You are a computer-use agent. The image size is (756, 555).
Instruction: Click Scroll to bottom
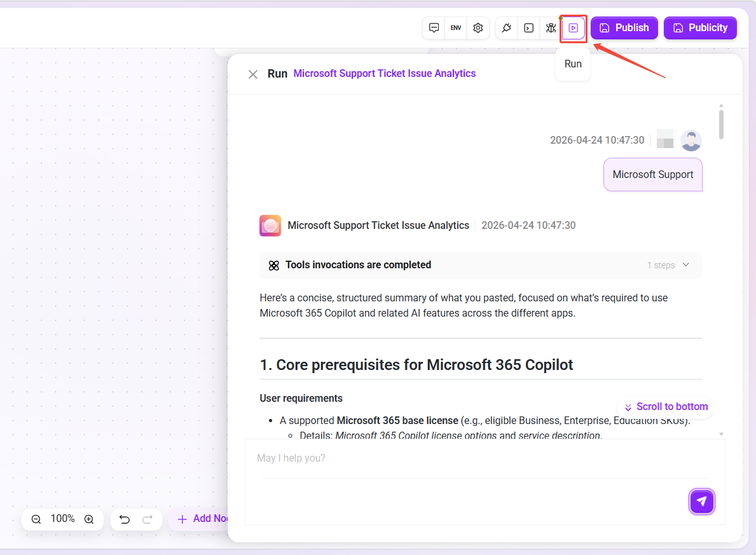coord(666,406)
